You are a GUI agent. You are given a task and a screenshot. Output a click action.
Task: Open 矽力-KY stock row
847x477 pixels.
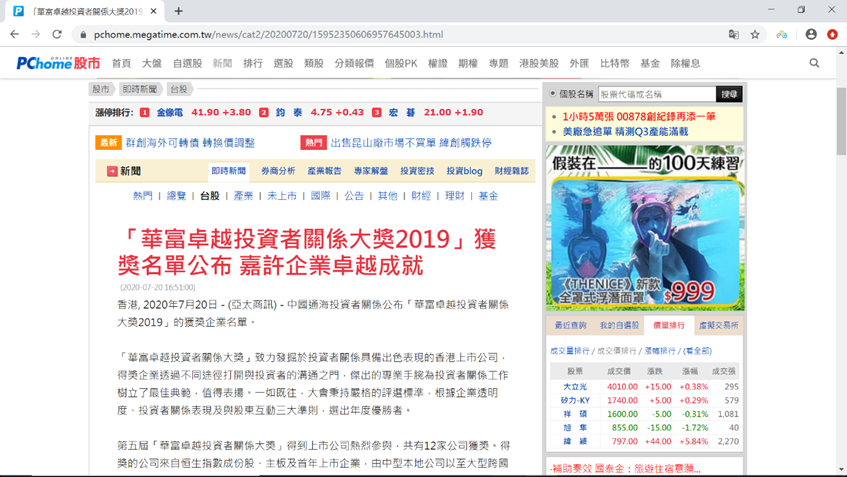(645, 400)
